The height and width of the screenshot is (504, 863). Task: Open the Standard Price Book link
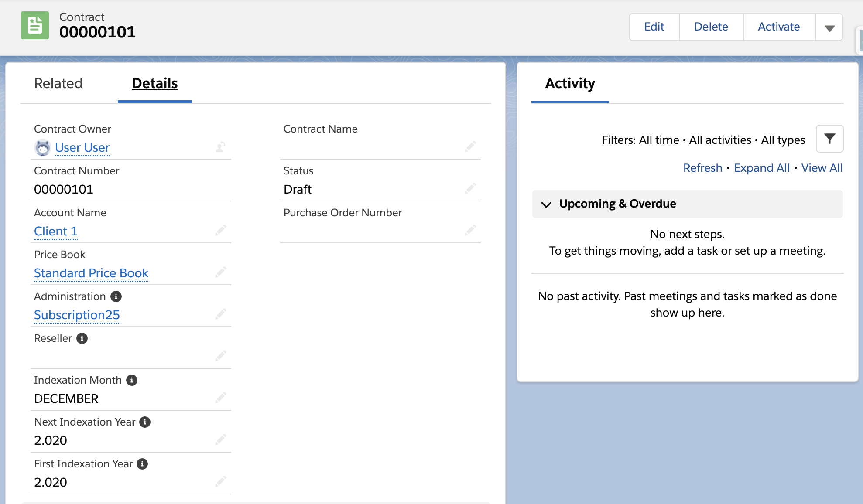click(91, 273)
